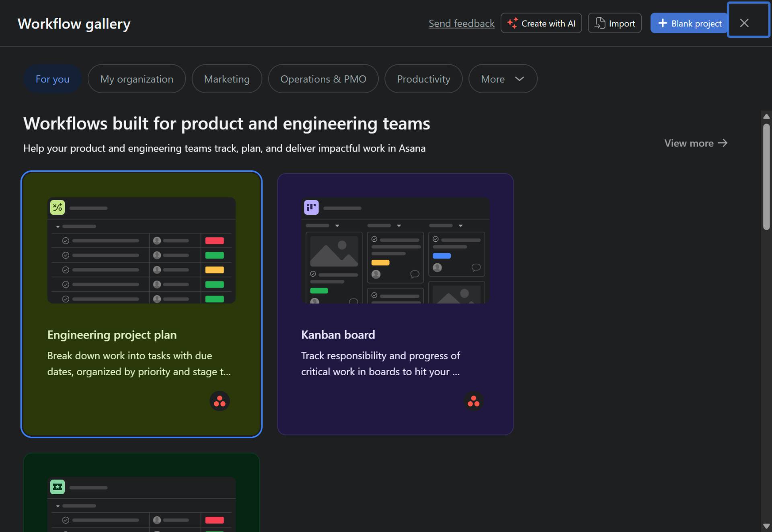
Task: Click the Asana logo on Kanban board card
Action: [x=474, y=401]
